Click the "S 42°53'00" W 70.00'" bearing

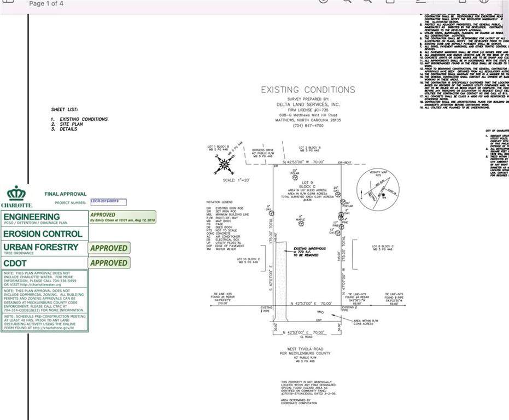[x=303, y=162]
